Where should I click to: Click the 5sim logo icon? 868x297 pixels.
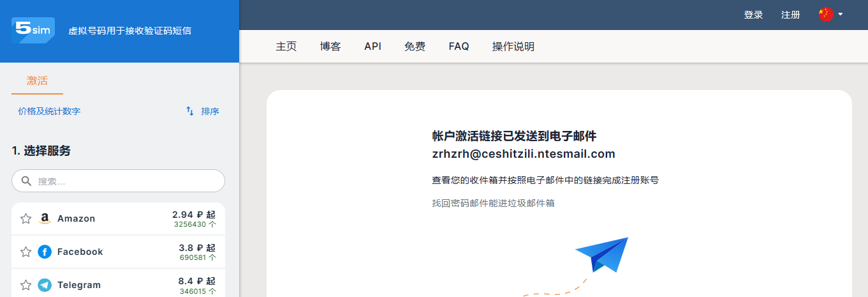(x=33, y=30)
